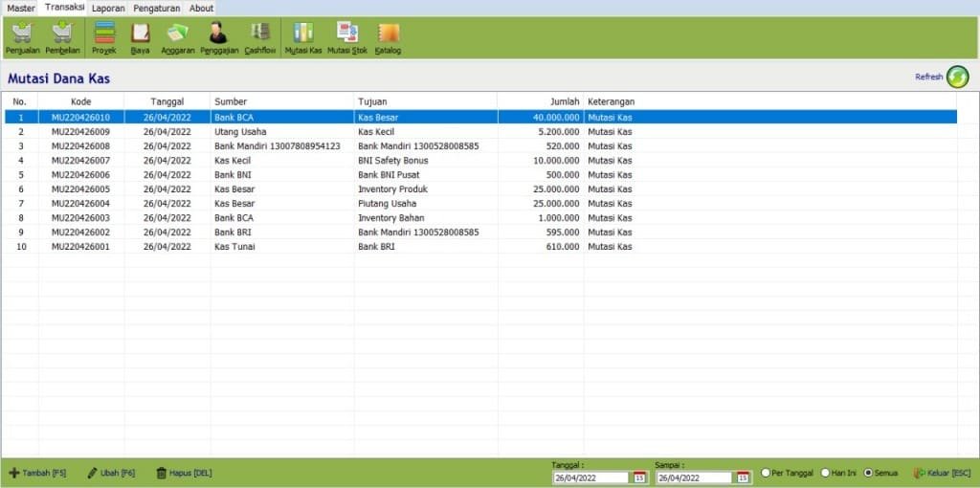The width and height of the screenshot is (980, 488).
Task: Switch to the Pengaturan tab
Action: [x=157, y=8]
